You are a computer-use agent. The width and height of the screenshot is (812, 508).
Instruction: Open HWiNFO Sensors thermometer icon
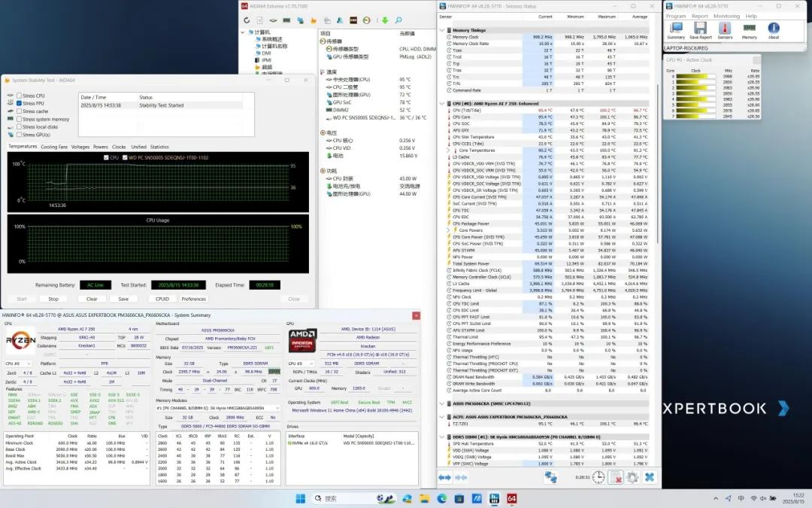click(725, 31)
